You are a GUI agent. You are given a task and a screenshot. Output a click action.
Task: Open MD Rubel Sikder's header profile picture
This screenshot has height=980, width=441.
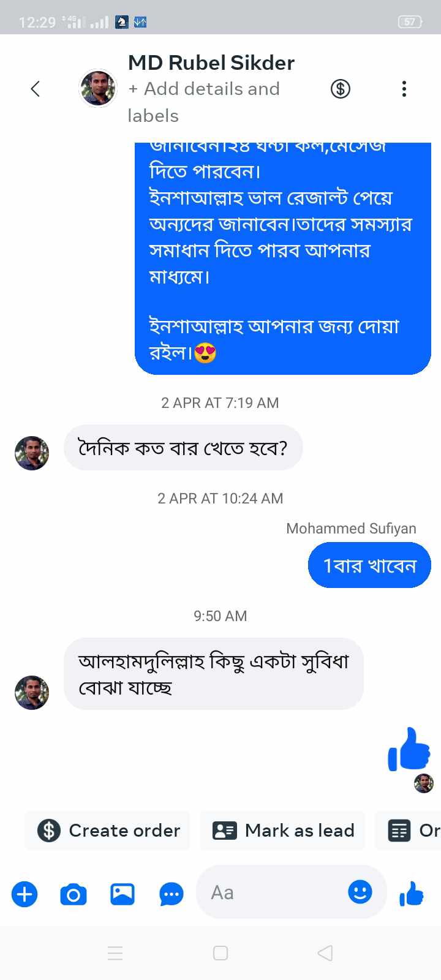pyautogui.click(x=98, y=88)
